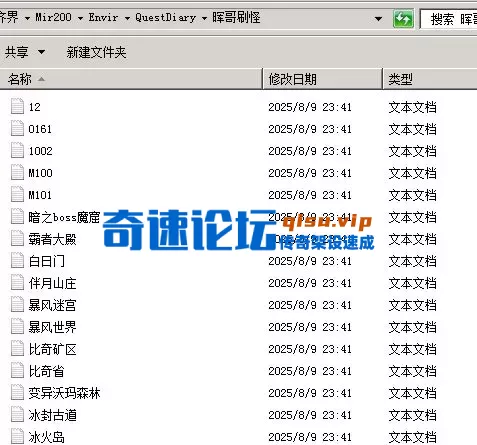Click the modified date of 白日门

click(310, 261)
